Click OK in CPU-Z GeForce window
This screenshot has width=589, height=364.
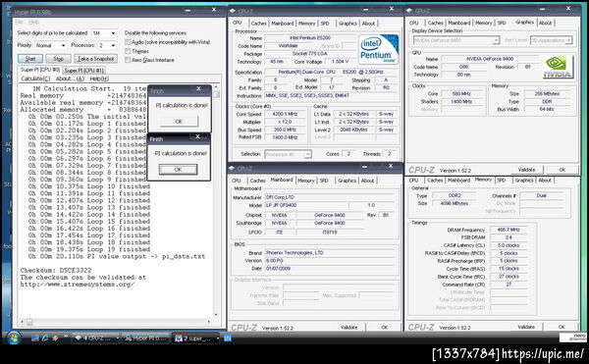coord(562,170)
